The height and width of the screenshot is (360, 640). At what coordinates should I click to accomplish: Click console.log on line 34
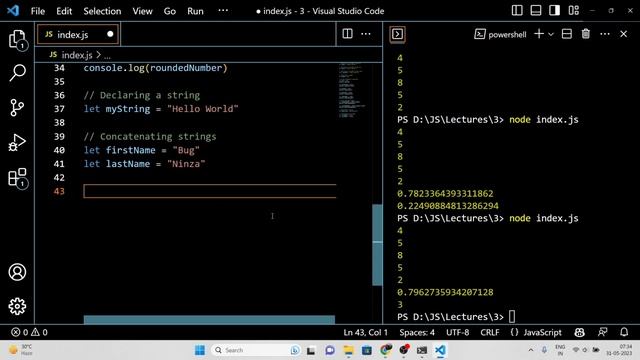(114, 68)
